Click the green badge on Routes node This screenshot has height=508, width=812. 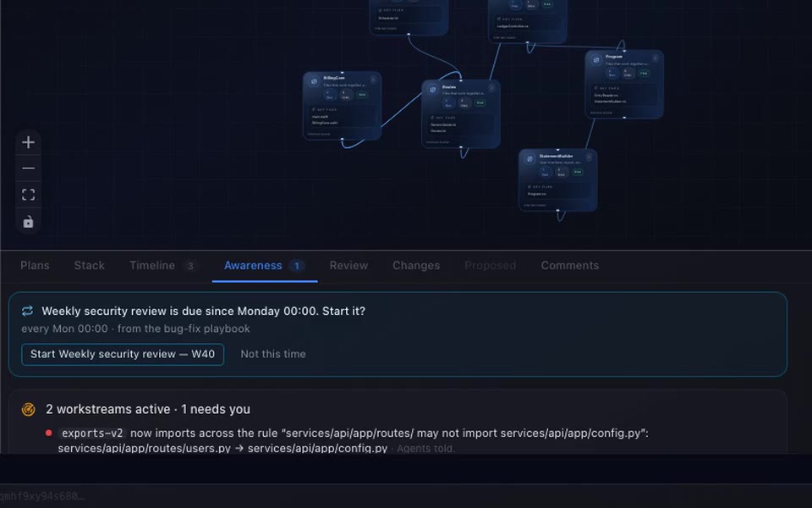480,102
